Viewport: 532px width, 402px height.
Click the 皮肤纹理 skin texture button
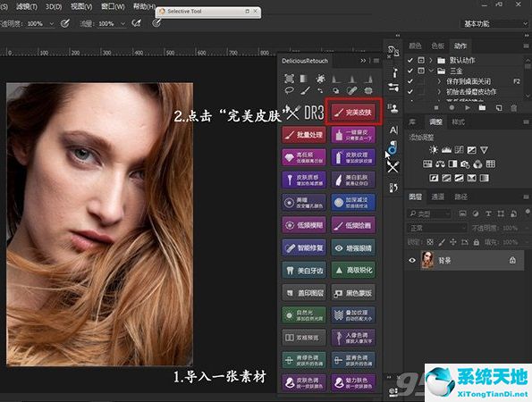pos(353,157)
